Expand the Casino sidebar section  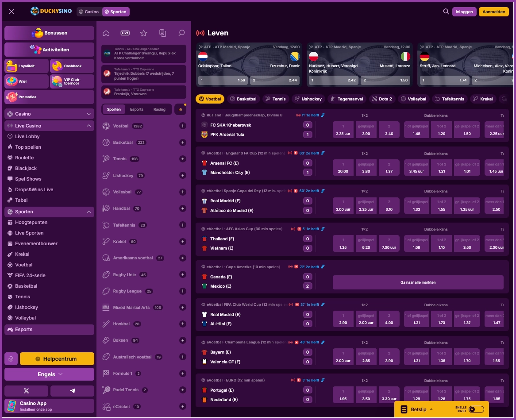pos(50,114)
